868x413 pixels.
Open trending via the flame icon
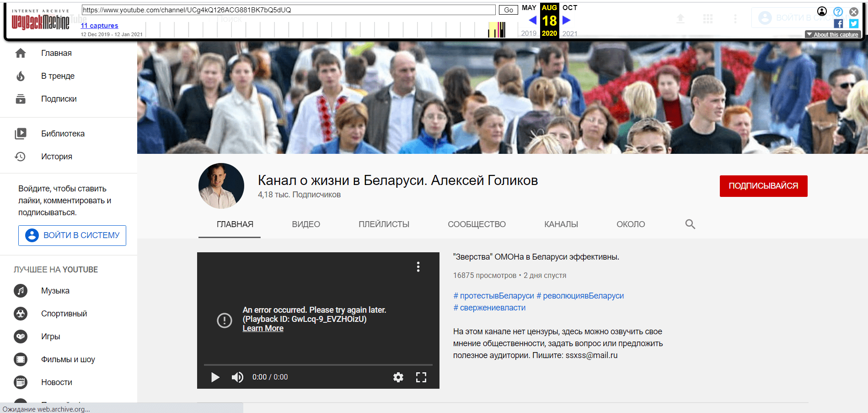click(21, 76)
